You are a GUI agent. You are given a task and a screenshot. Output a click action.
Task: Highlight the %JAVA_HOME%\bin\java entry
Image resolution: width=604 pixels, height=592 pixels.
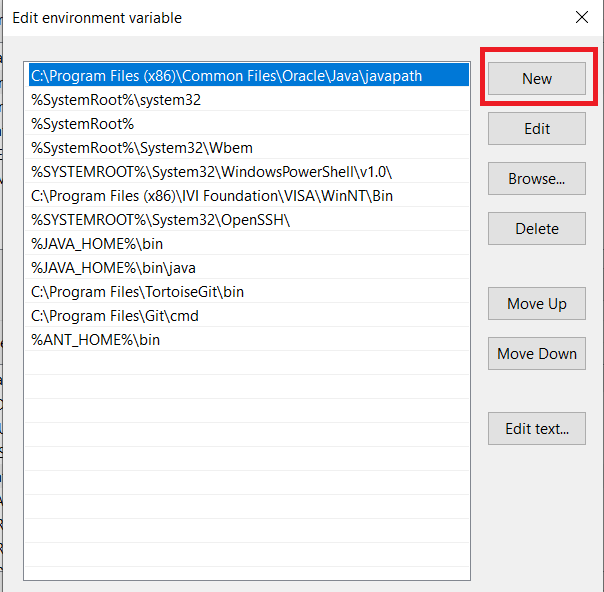[x=248, y=268]
